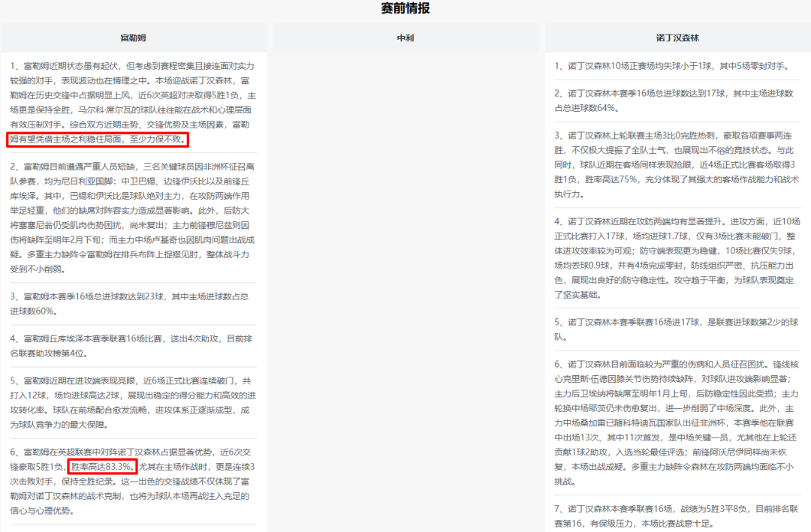
Task: Select the 诺丁汉森林 column header
Action: (677, 38)
